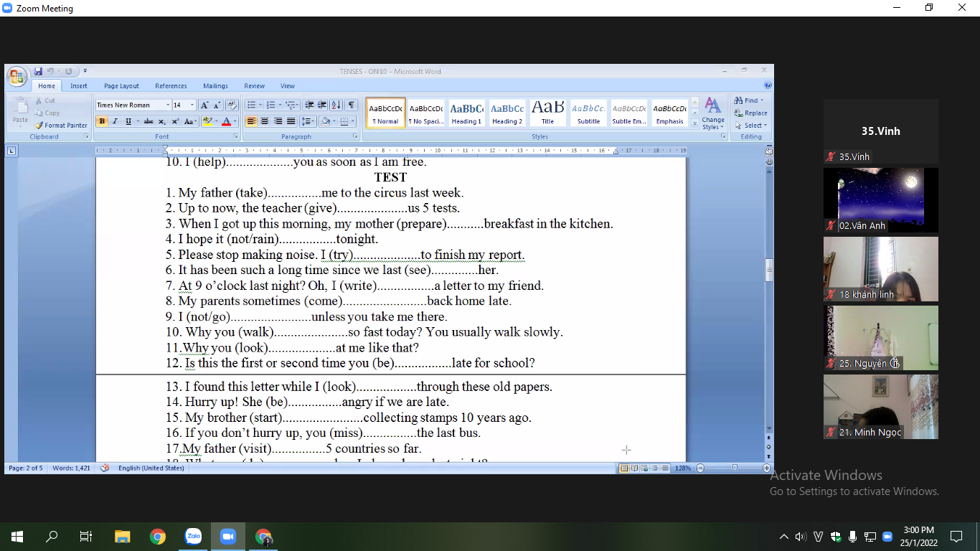The image size is (980, 551).
Task: Decrease paragraph indent
Action: 309,105
